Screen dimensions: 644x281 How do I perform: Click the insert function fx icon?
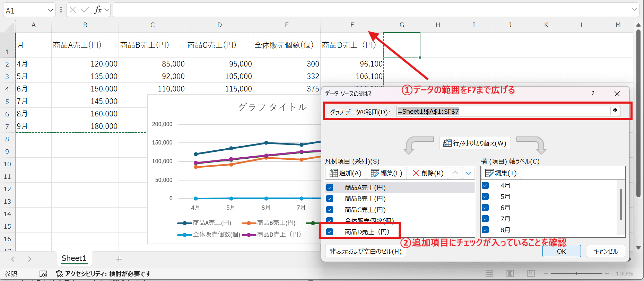pos(98,10)
